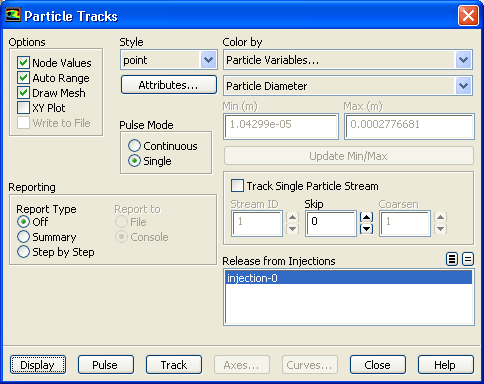Choose Summary report type
The image size is (484, 384).
(23, 237)
